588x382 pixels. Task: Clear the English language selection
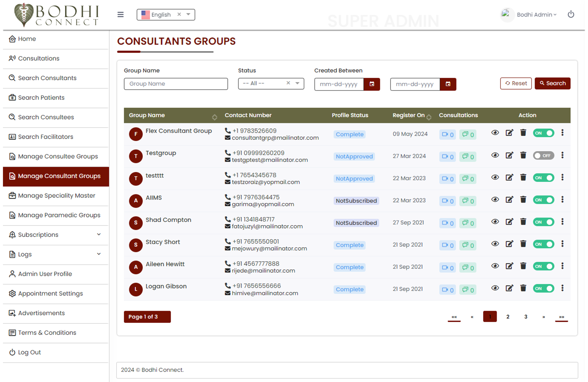coord(179,14)
